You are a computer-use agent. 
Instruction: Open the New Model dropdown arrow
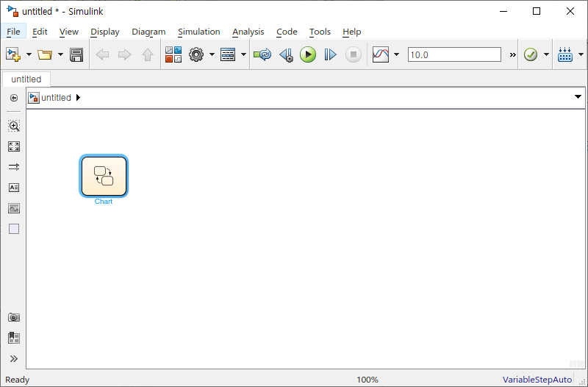[29, 54]
